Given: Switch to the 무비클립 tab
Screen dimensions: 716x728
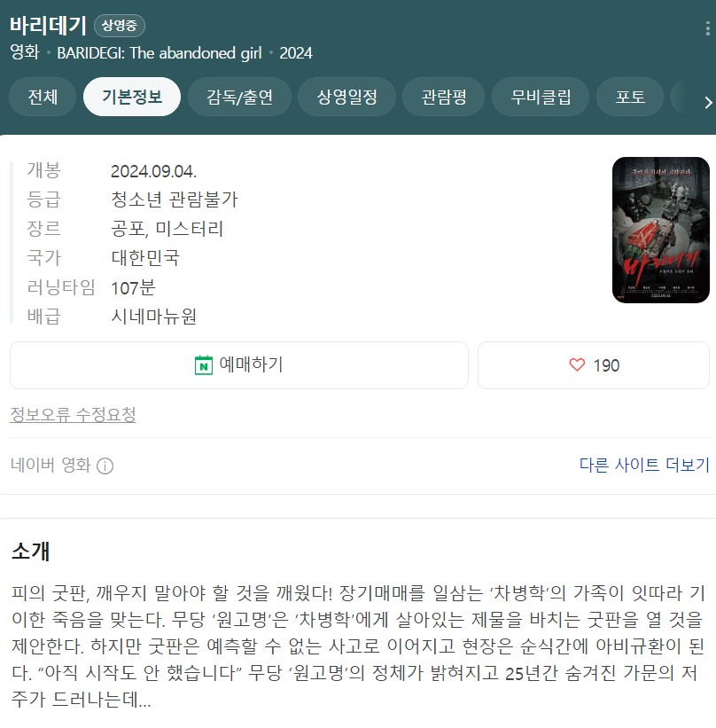Looking at the screenshot, I should [541, 97].
